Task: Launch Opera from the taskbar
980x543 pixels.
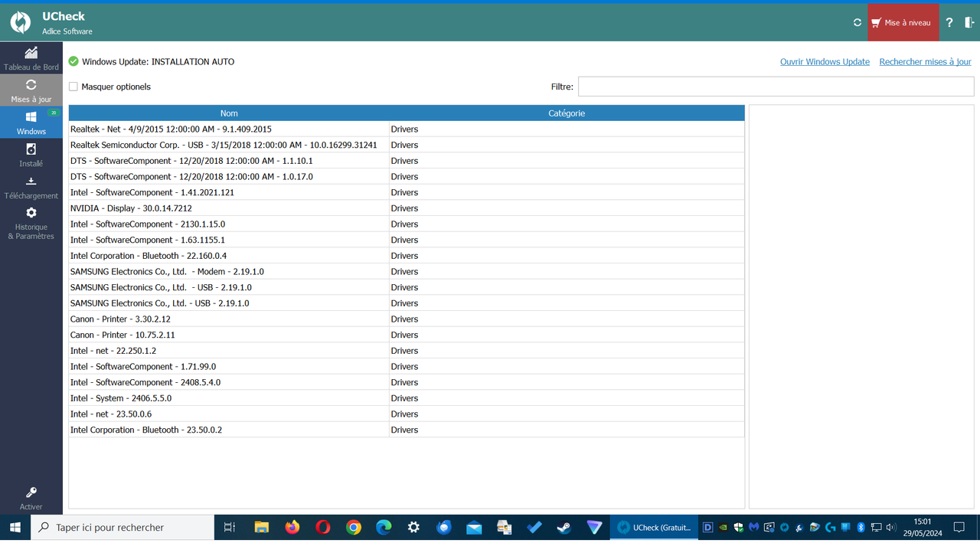Action: coord(323,528)
